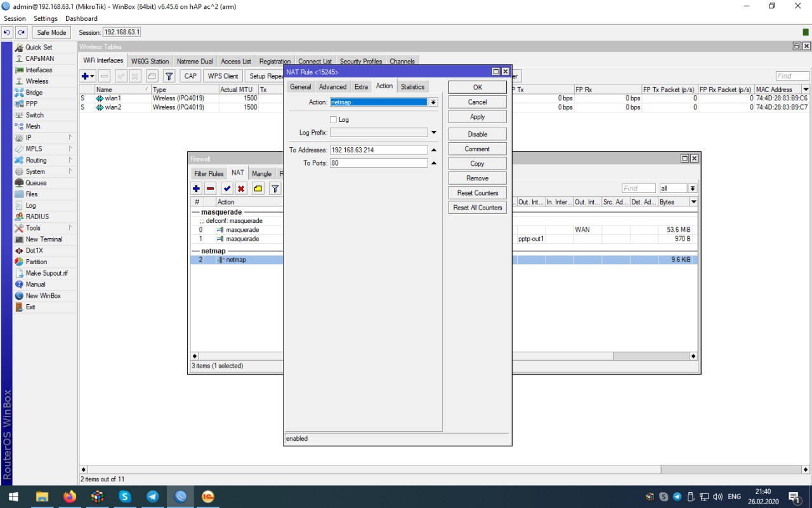Click Reset All Counters button

coord(478,208)
